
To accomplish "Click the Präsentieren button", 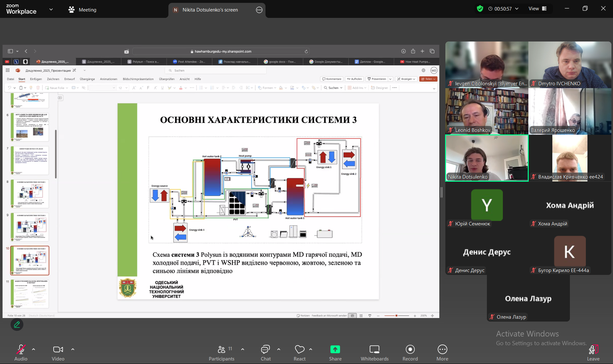I will coord(377,79).
